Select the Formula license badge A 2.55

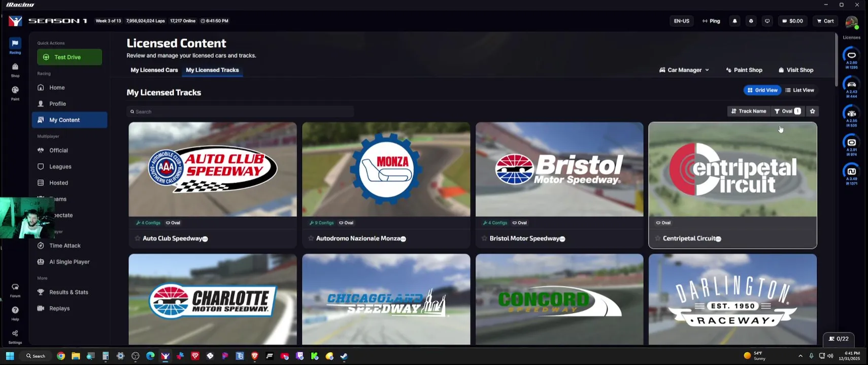pyautogui.click(x=851, y=116)
